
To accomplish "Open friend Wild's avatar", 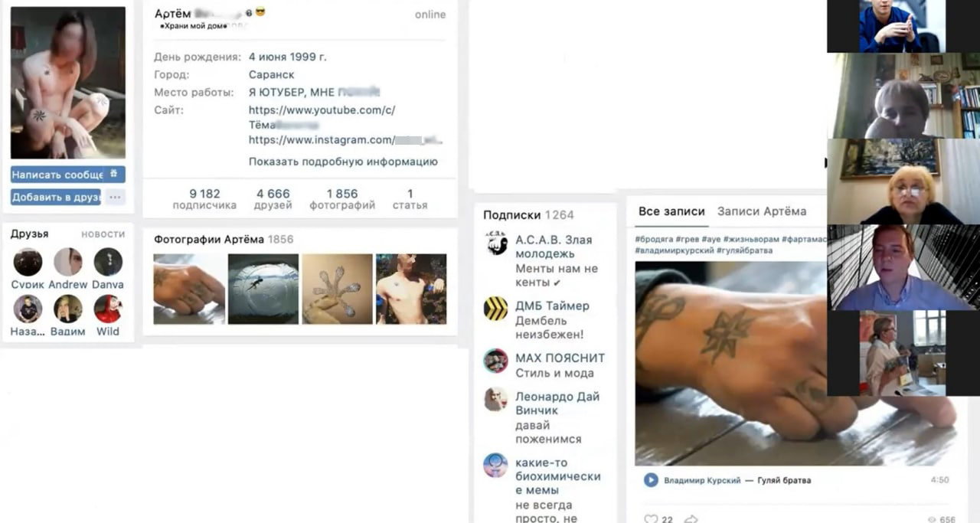I will [x=108, y=309].
